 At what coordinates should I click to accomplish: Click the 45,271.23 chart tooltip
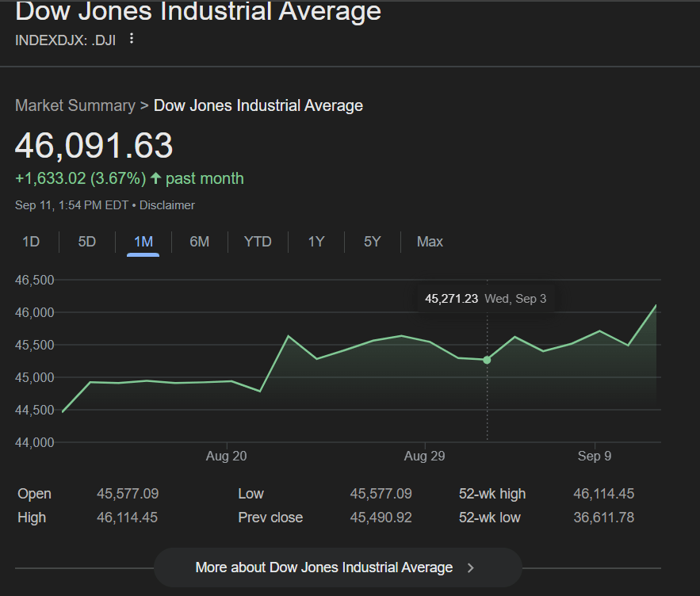451,299
